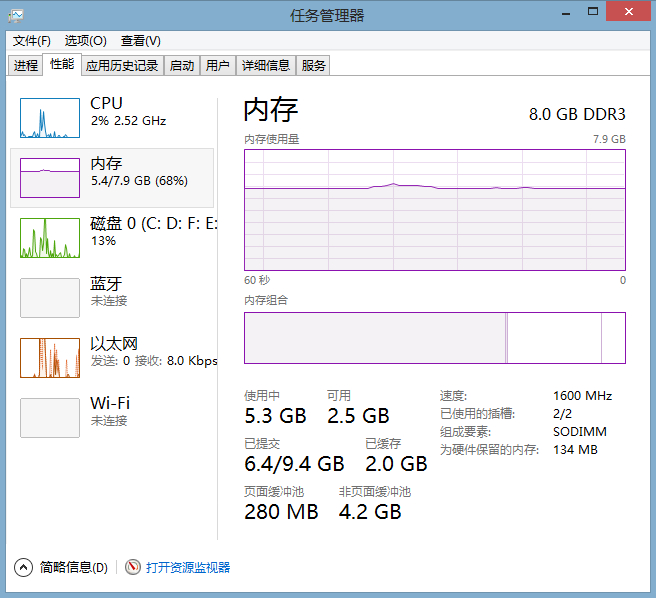Screen dimensions: 656x598
Task: Click the resource monitor icon
Action: [x=133, y=567]
